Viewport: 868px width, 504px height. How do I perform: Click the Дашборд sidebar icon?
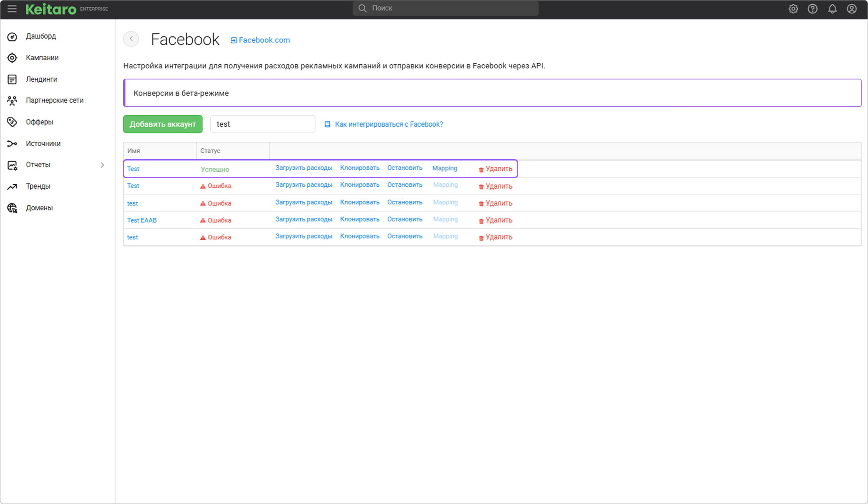point(12,36)
